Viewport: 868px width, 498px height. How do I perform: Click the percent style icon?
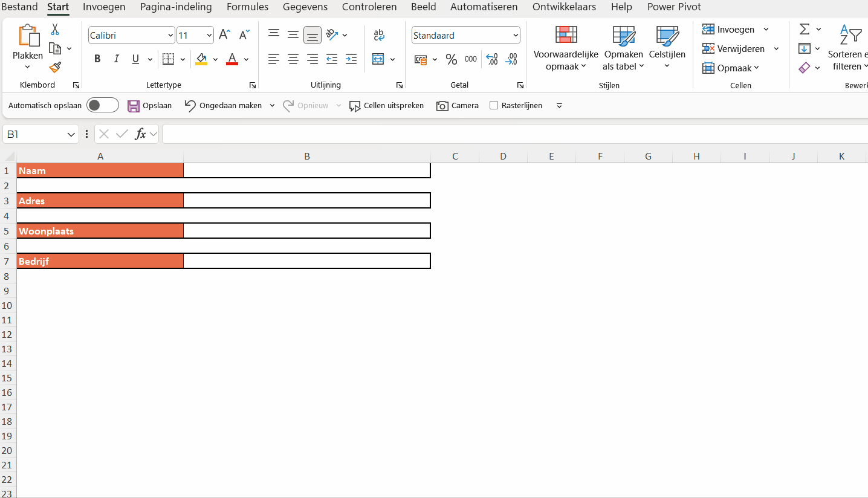[x=451, y=59]
